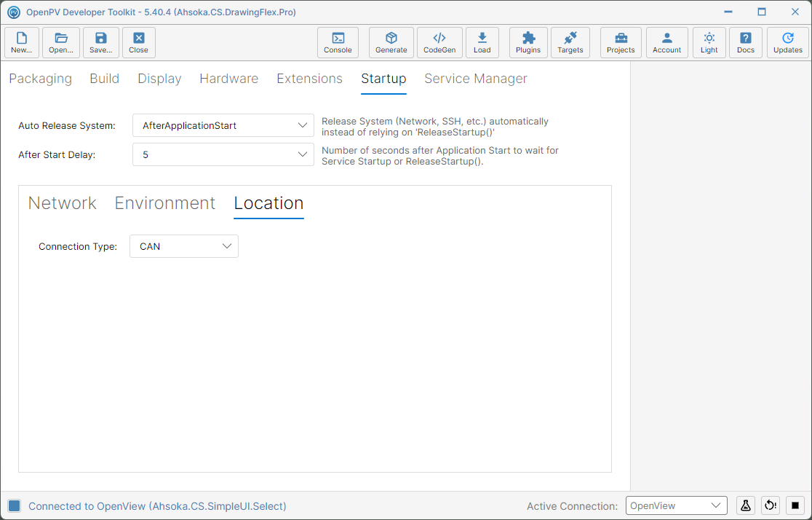Check for Updates in toolbar
This screenshot has width=812, height=520.
point(788,42)
